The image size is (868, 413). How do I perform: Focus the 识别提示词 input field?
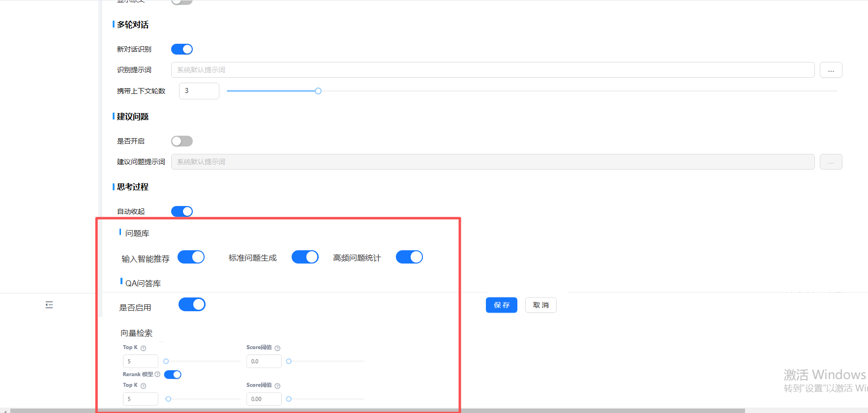coord(493,70)
